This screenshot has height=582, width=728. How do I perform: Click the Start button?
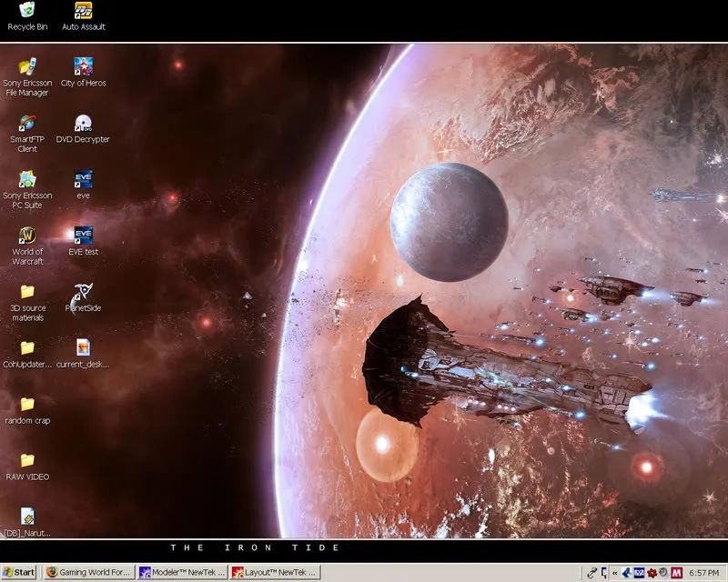[18, 572]
